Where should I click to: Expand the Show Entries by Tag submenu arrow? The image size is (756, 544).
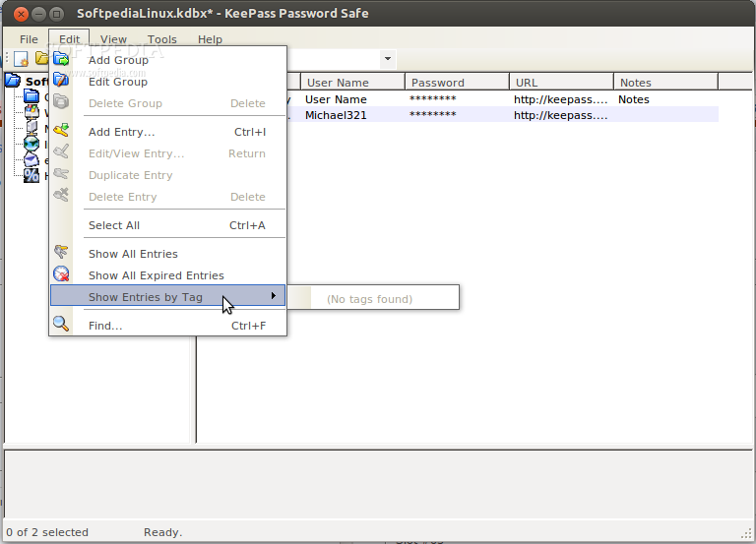274,296
